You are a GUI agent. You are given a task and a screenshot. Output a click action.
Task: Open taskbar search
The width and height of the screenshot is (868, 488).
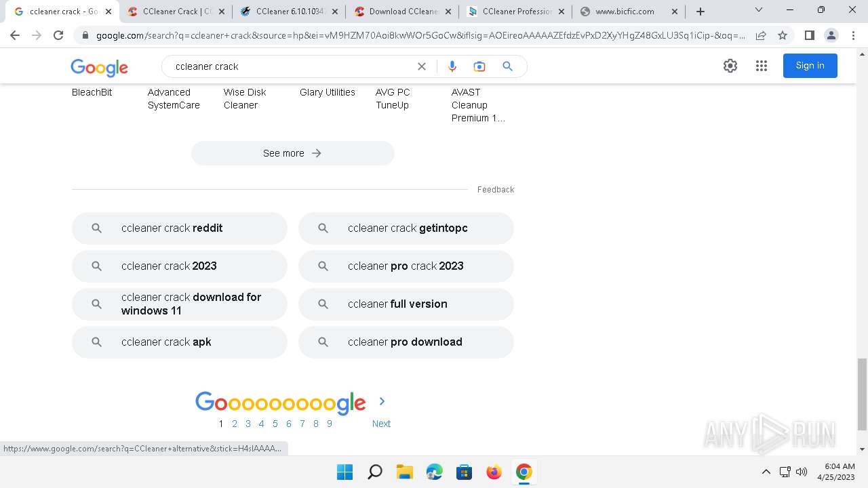coord(374,472)
